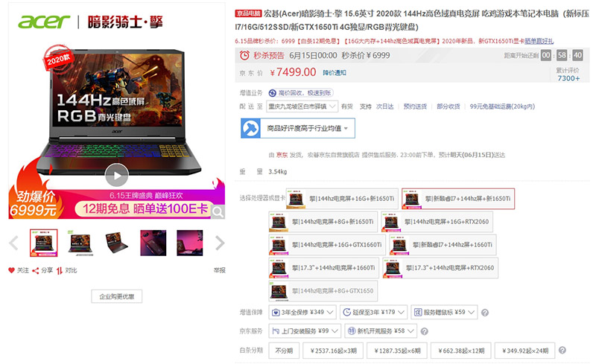Select option 擎|17.3"+144hz电竞屏+RTX2060

point(440,268)
